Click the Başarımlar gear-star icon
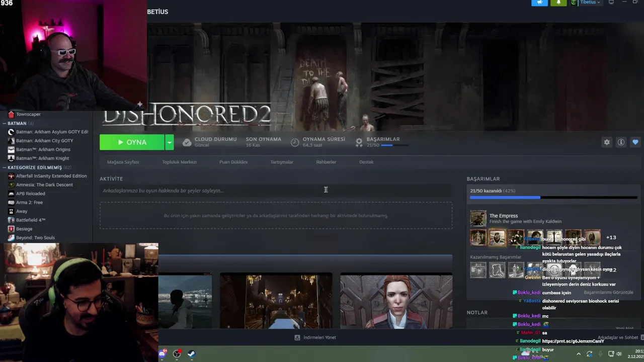644x362 pixels. coord(359,142)
